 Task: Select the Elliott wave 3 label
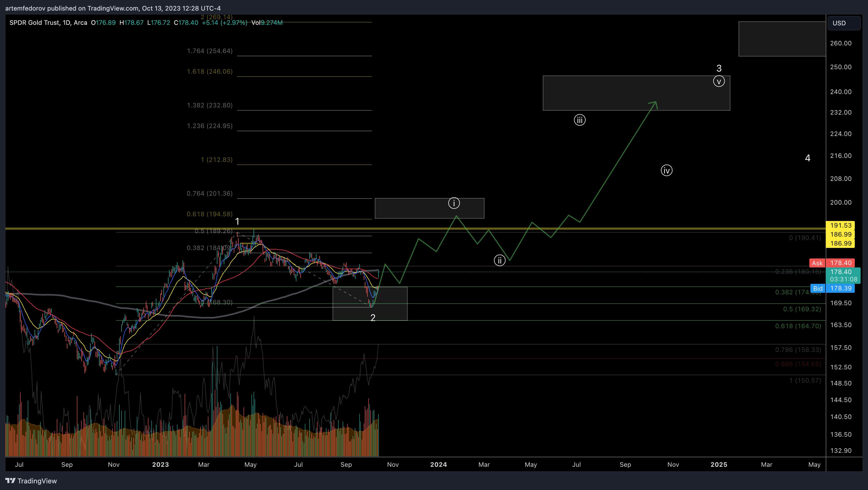[x=719, y=68]
